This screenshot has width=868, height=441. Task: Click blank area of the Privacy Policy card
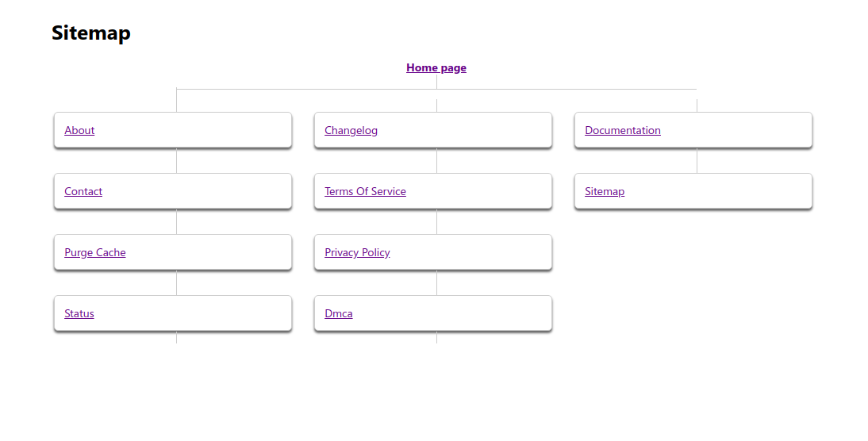pos(476,252)
